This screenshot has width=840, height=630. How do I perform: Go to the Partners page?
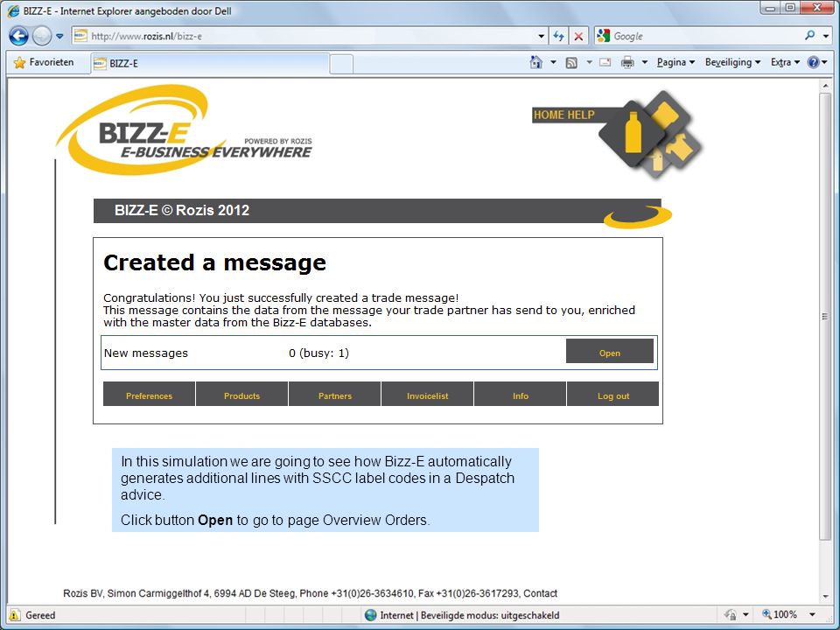coord(335,395)
